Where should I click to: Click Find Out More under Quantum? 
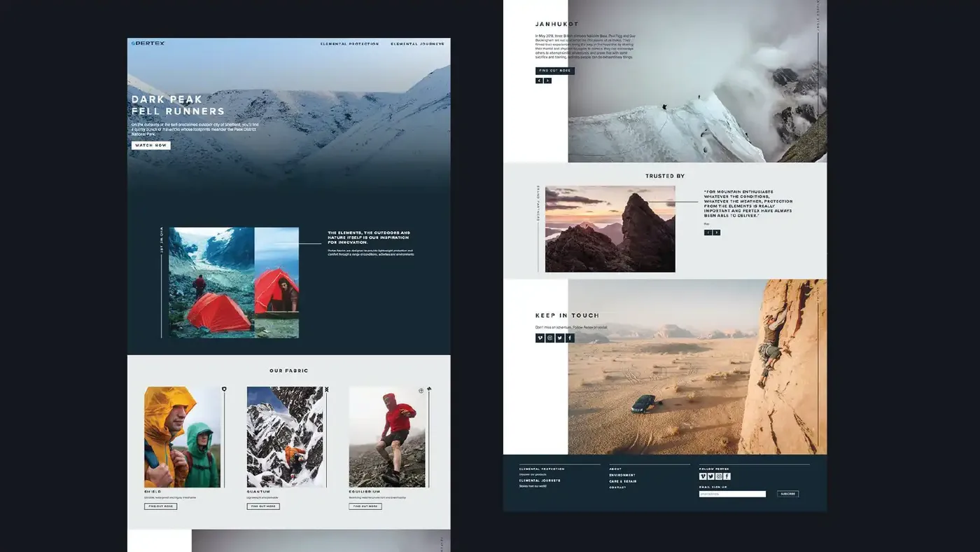(263, 506)
